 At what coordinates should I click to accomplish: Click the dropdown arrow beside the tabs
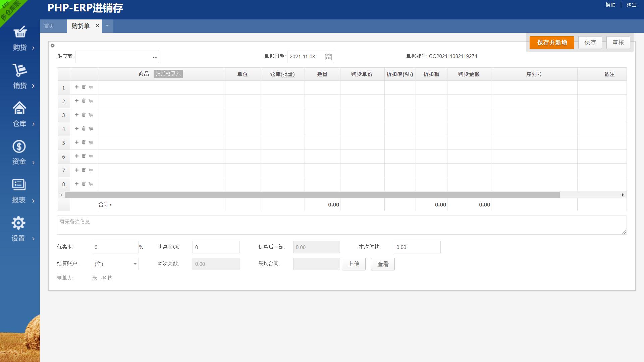click(x=107, y=25)
